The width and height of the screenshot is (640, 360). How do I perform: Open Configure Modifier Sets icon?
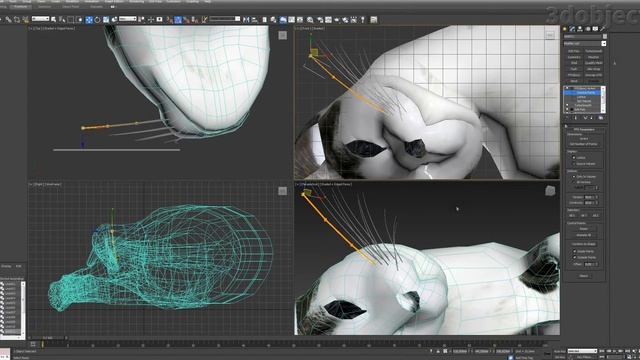(x=601, y=118)
